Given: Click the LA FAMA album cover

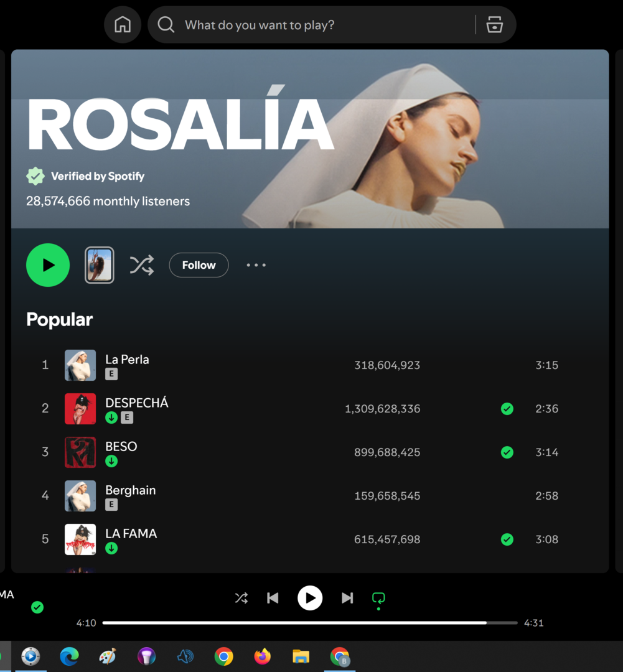Looking at the screenshot, I should point(80,539).
